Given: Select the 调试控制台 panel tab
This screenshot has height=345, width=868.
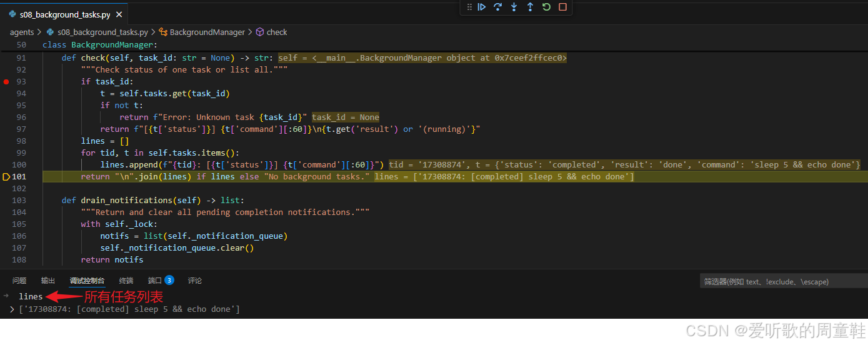Looking at the screenshot, I should pyautogui.click(x=87, y=281).
